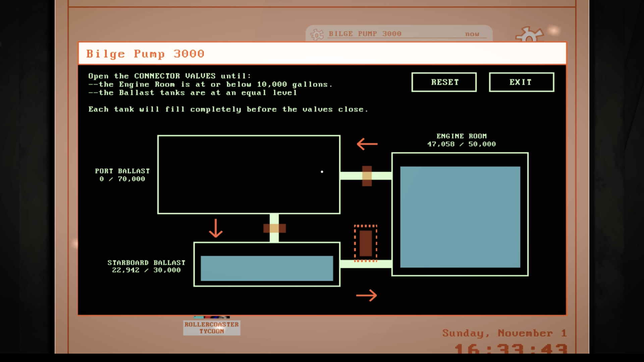Screen dimensions: 644x362
Task: Open the valve between Port and Starboard Ballast
Action: pyautogui.click(x=274, y=228)
